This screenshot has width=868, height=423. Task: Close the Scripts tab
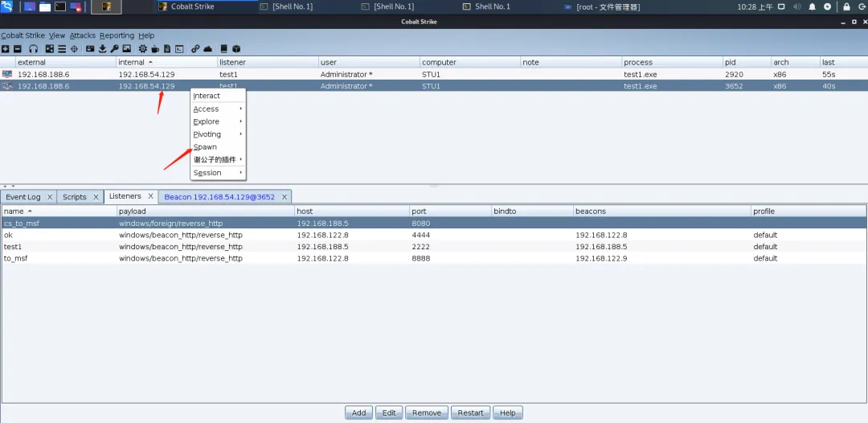[96, 196]
